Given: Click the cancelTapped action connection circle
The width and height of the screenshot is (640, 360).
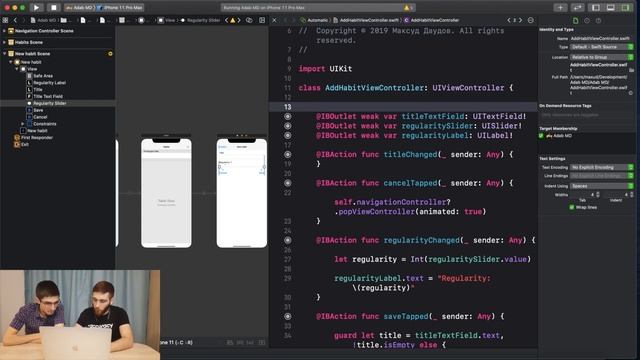Looking at the screenshot, I should point(288,183).
